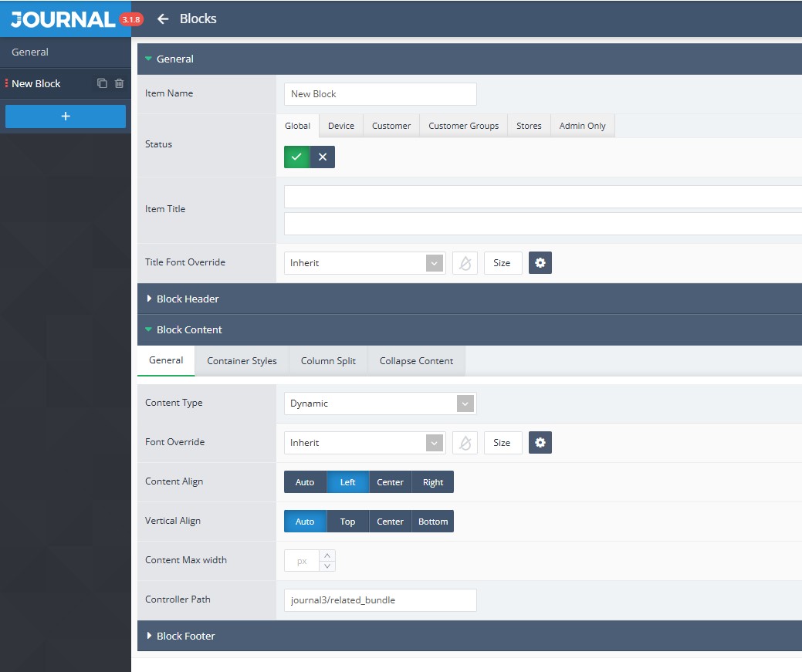Open Font Override gear settings
802x672 pixels.
pyautogui.click(x=540, y=443)
